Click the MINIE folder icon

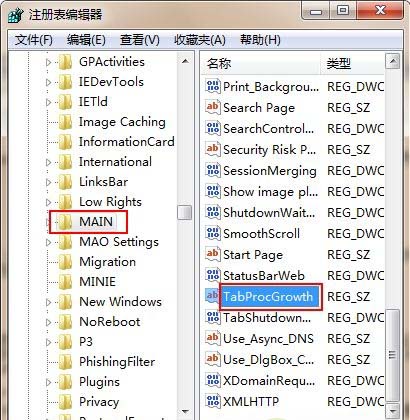tap(65, 282)
